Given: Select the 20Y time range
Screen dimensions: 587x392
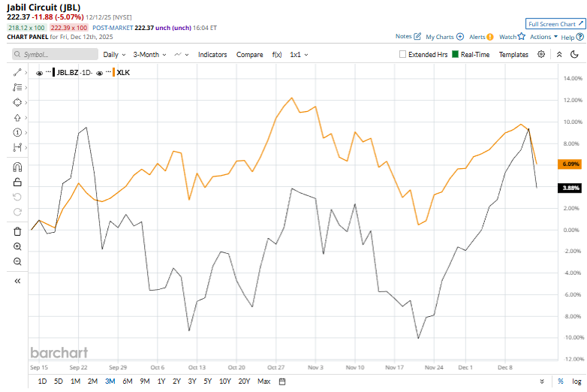Looking at the screenshot, I should coord(244,381).
